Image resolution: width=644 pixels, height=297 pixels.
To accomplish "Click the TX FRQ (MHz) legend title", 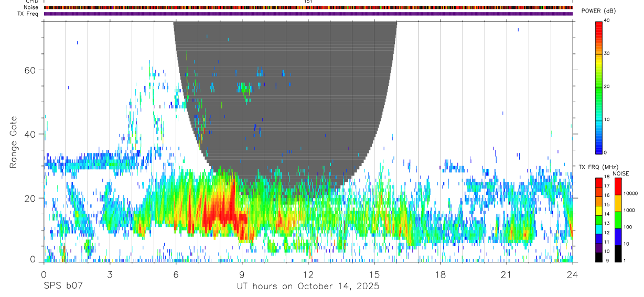I will 598,167.
